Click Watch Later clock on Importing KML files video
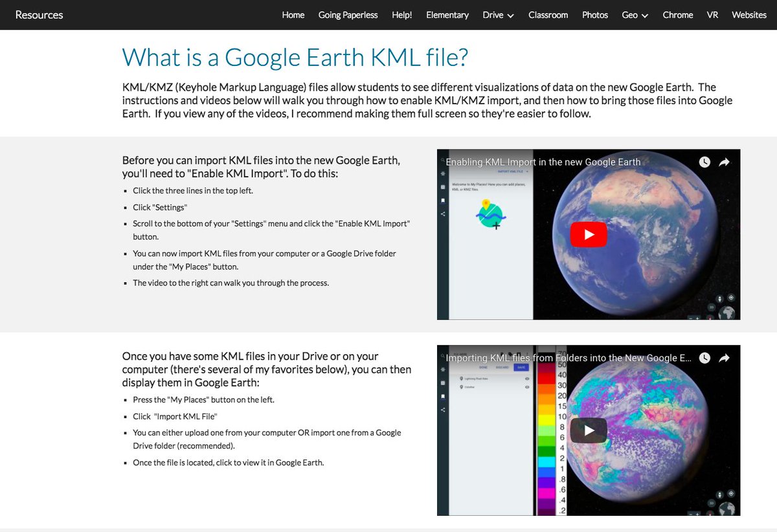This screenshot has height=532, width=777. pyautogui.click(x=704, y=357)
